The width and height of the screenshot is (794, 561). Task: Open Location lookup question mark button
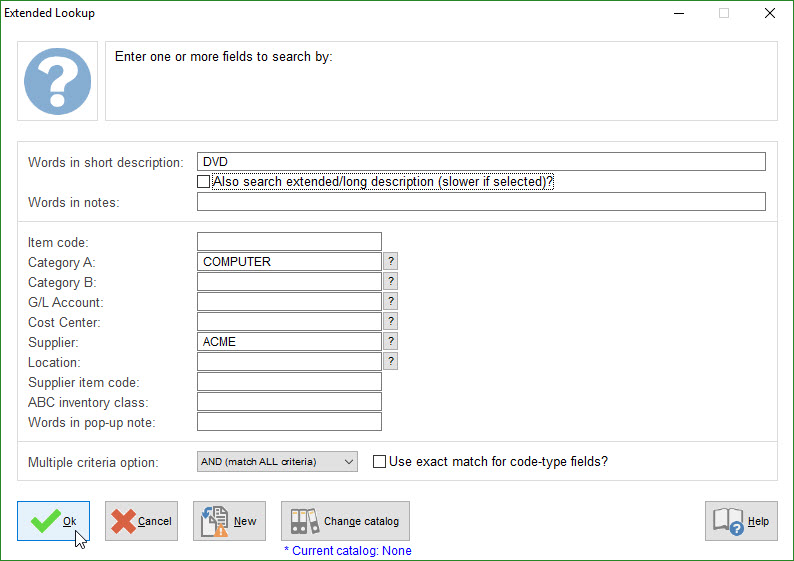(x=391, y=361)
